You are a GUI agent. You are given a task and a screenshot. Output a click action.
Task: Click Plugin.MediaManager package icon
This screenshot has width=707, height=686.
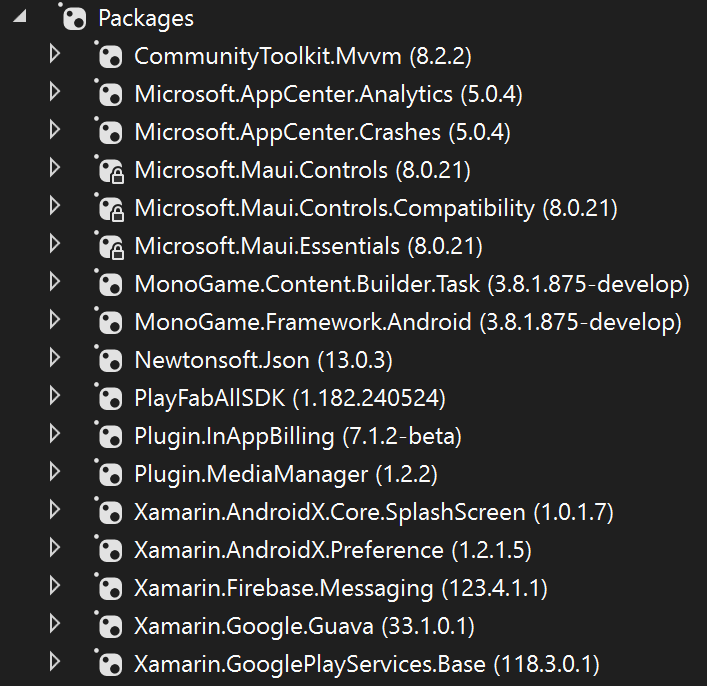109,473
